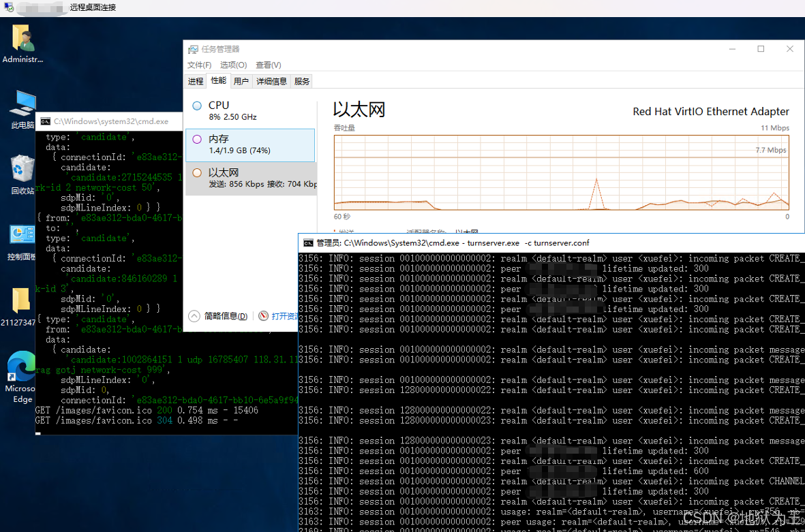The image size is (805, 532).
Task: Open the This PC (此电脑) desktop icon
Action: (x=22, y=109)
